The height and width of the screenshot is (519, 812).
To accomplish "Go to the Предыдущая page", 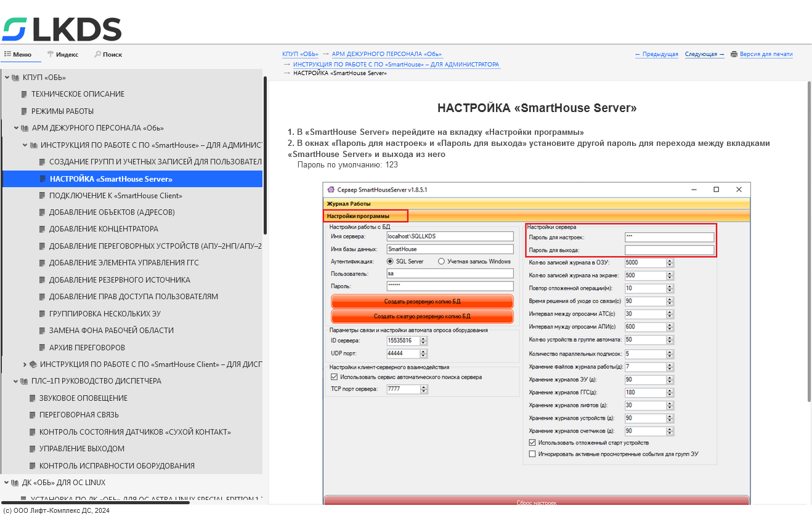I will (657, 54).
